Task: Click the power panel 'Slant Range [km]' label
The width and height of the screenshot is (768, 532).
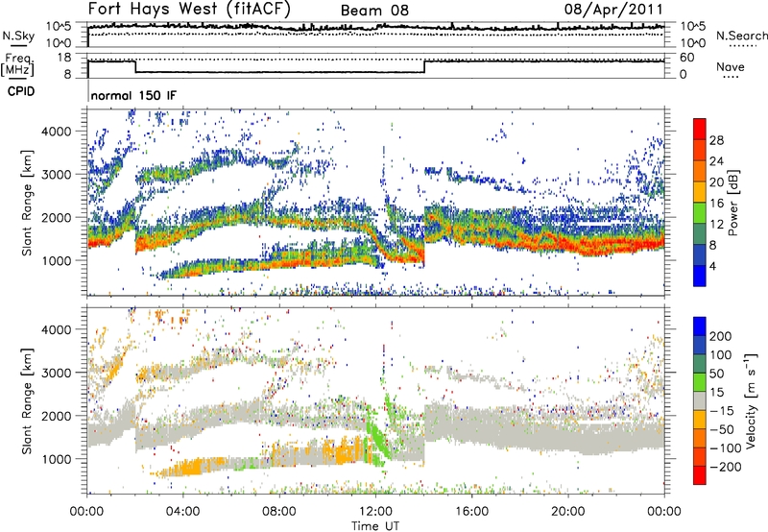Action: click(x=27, y=203)
